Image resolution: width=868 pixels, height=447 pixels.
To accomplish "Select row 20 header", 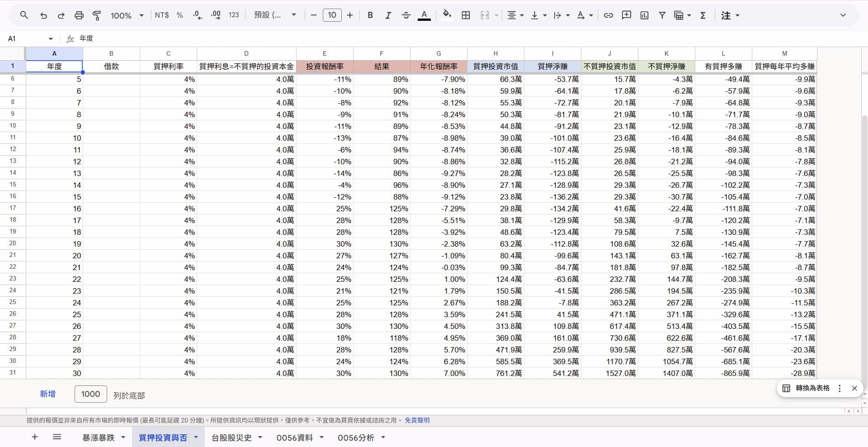I will 13,243.
